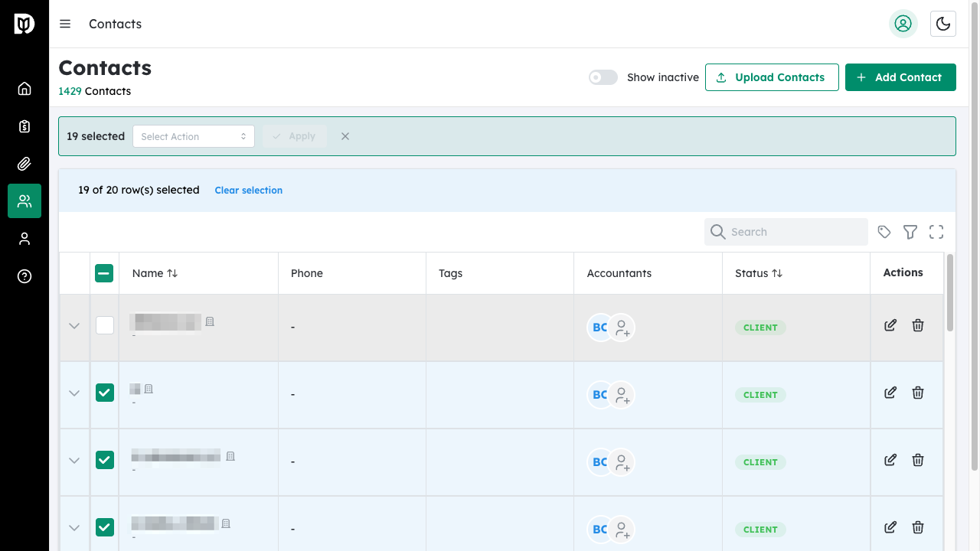Switch to dark mode with the moon icon

click(942, 24)
